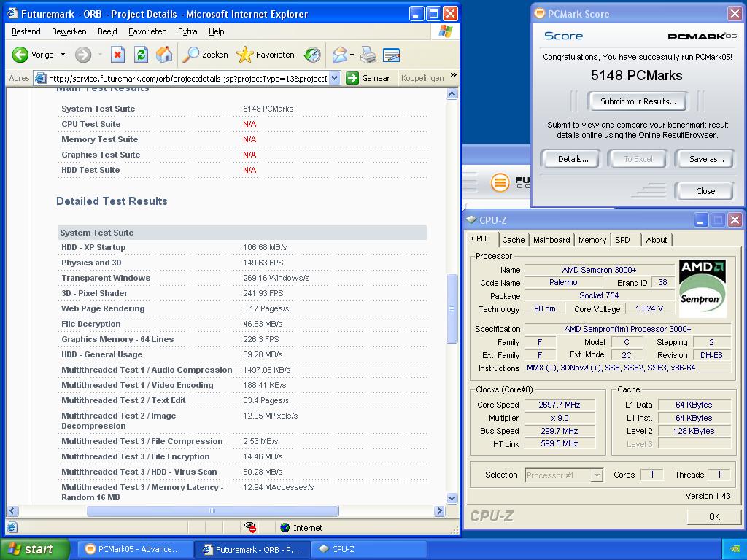The image size is (747, 560).
Task: Open the Back button history dropdown arrow
Action: click(x=63, y=55)
